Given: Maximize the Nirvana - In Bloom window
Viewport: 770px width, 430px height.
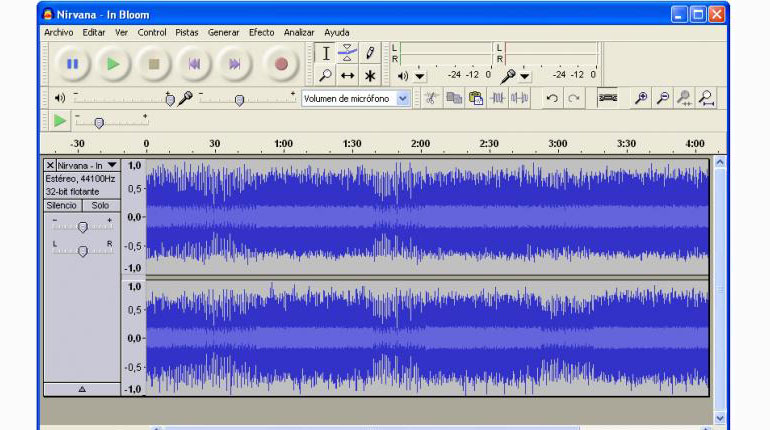Looking at the screenshot, I should click(x=698, y=14).
